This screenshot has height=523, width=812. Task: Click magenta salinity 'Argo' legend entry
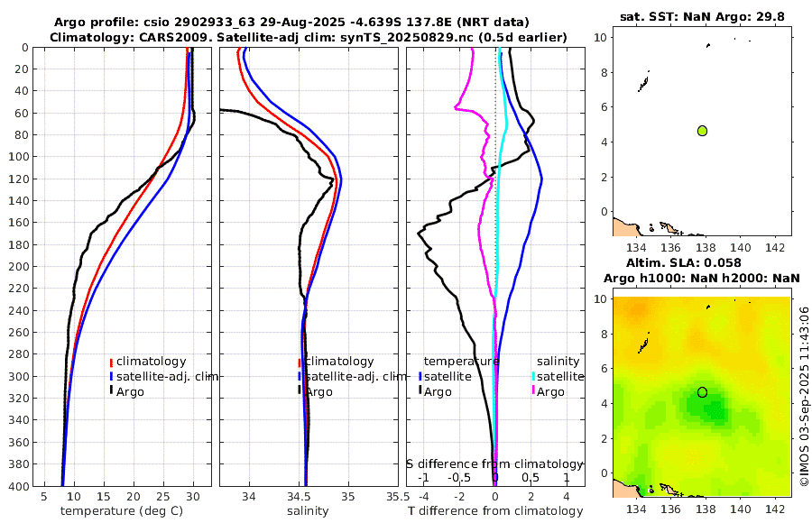[550, 392]
